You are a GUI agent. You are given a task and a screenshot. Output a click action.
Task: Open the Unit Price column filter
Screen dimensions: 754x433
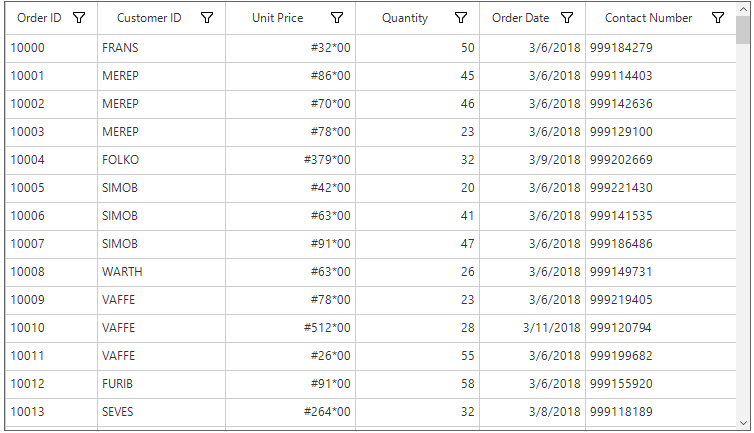tap(337, 18)
